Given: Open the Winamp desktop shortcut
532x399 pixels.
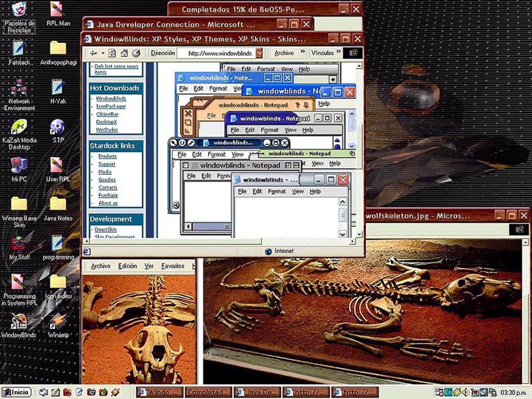Looking at the screenshot, I should [58, 322].
